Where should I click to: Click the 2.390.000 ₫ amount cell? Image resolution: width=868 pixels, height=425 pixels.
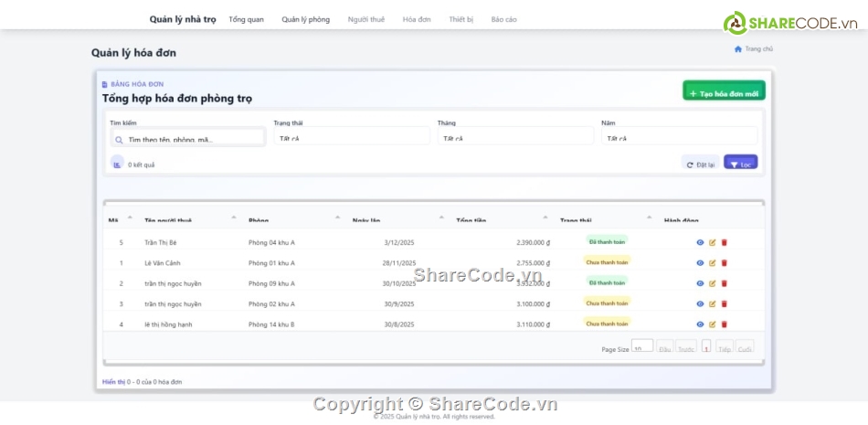pos(533,243)
